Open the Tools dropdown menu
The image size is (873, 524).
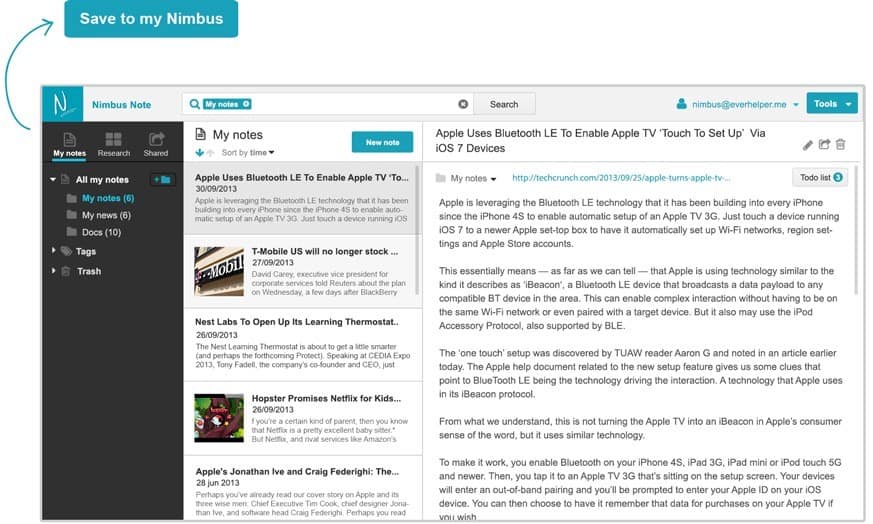point(832,104)
